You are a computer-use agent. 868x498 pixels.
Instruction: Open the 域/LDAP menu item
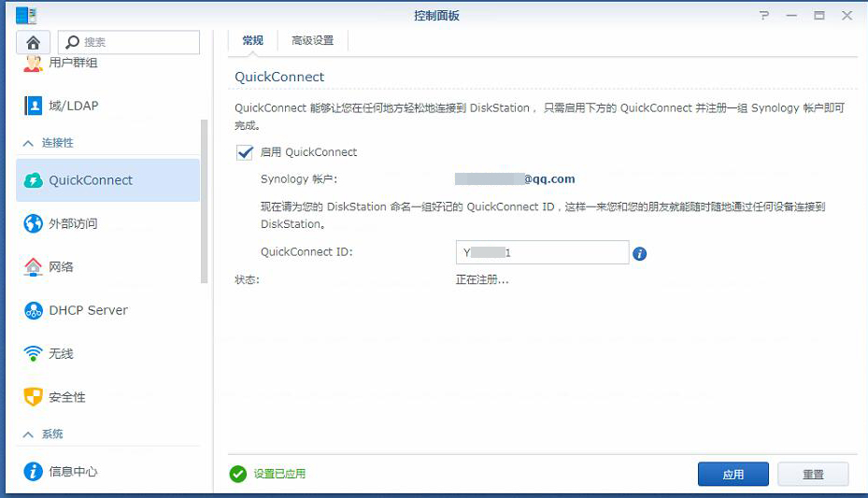pos(107,106)
